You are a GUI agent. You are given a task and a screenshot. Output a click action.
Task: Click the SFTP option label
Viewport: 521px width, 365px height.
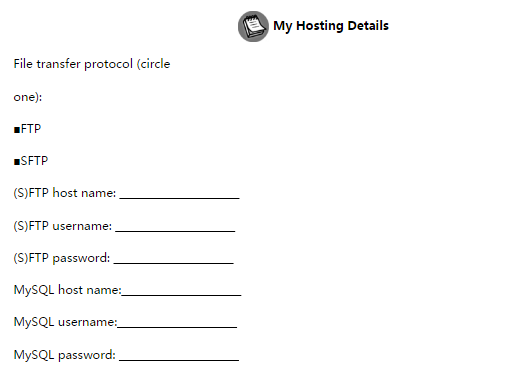point(34,161)
